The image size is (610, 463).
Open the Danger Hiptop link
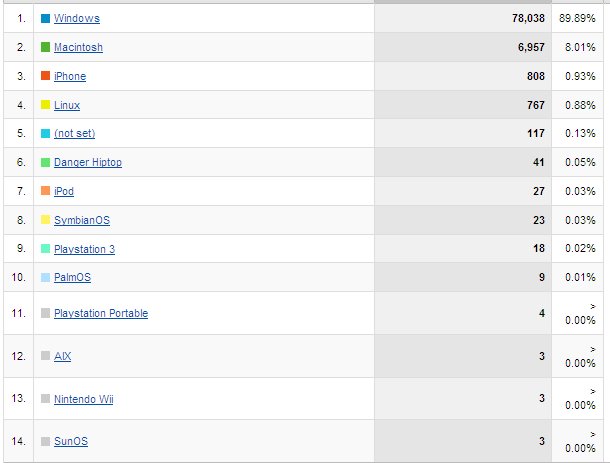(x=88, y=163)
